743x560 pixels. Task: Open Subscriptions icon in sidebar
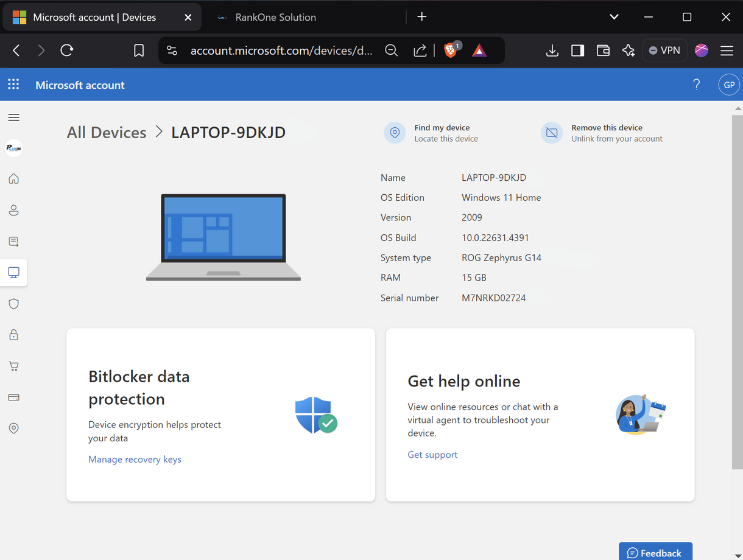(13, 242)
